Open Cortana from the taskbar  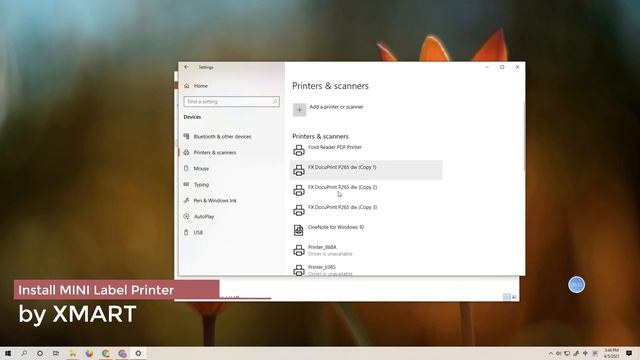[40, 353]
